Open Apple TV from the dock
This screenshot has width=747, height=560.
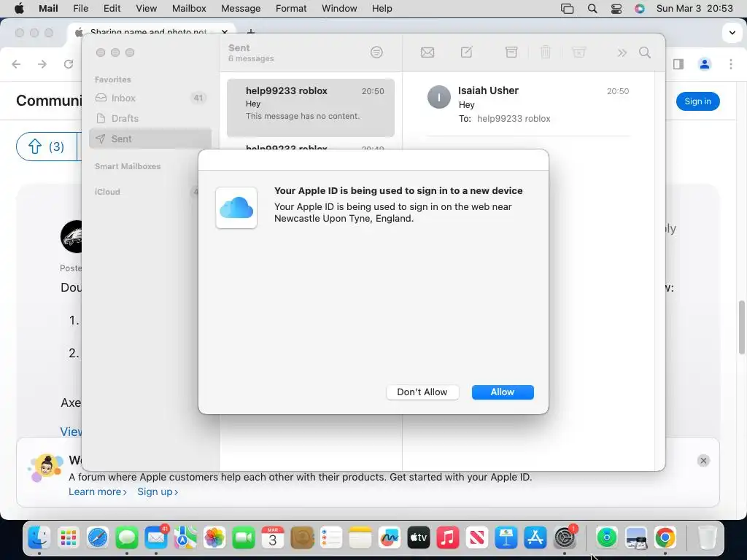click(418, 537)
